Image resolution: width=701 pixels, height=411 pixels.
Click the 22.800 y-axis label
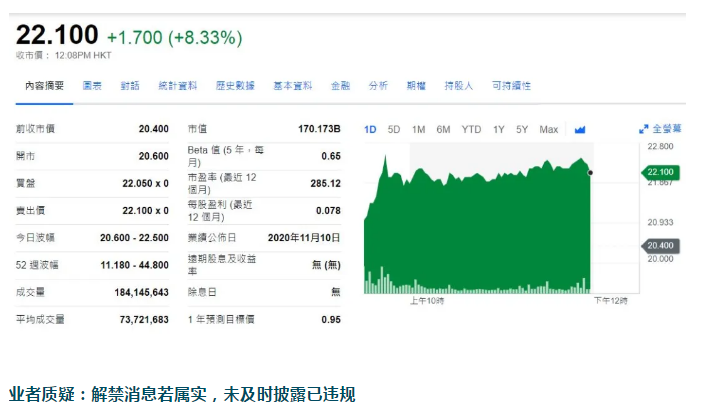[x=660, y=146]
